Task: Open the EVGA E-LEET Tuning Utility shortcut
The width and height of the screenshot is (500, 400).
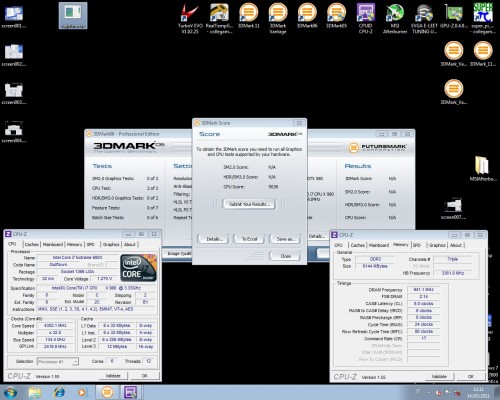Action: 424,18
